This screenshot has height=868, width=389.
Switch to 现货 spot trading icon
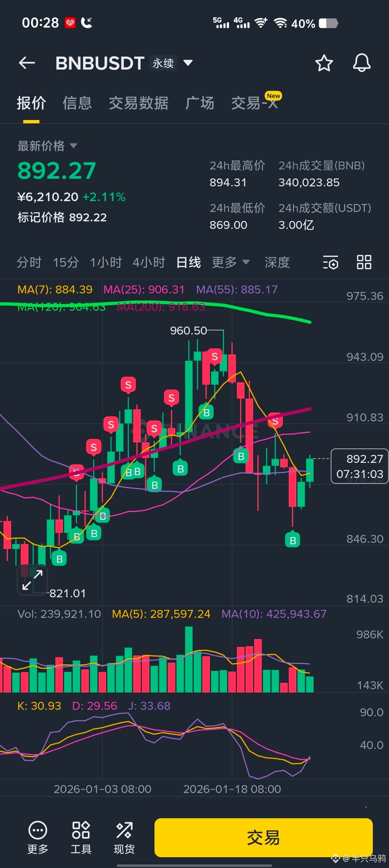click(x=124, y=830)
